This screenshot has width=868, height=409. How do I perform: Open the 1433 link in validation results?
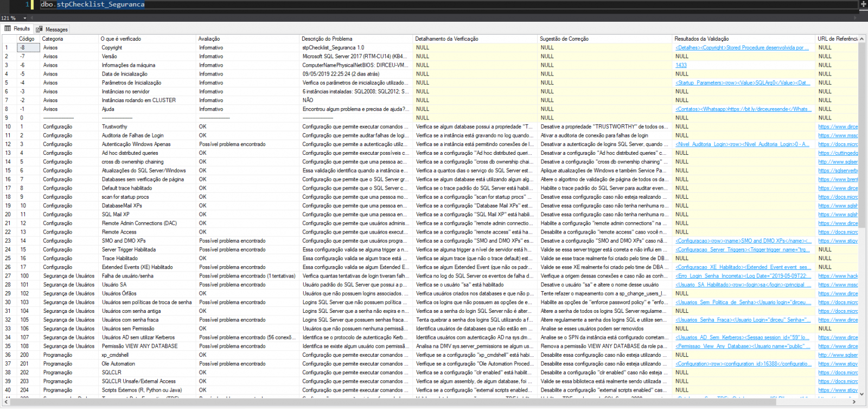coord(681,65)
